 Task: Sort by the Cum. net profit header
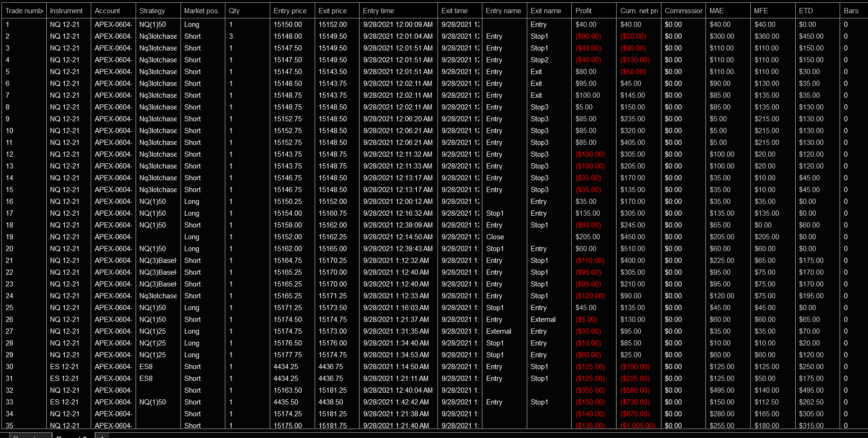(639, 10)
